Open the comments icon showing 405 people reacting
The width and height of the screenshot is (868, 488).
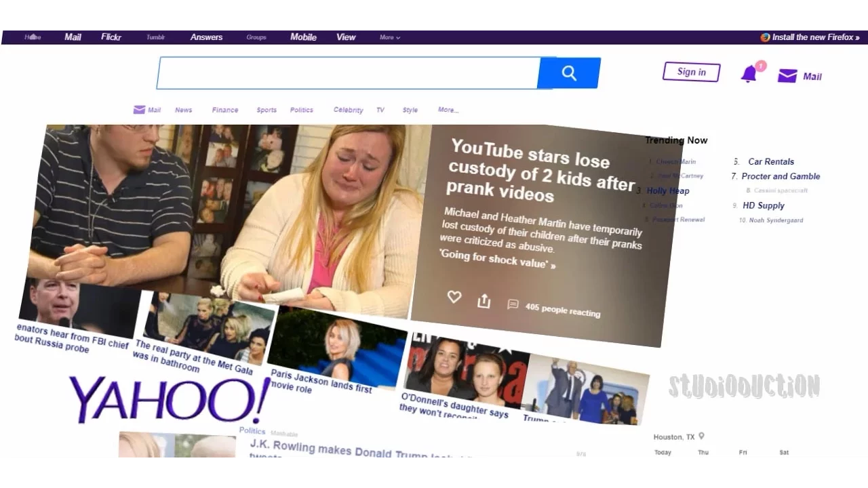click(513, 305)
